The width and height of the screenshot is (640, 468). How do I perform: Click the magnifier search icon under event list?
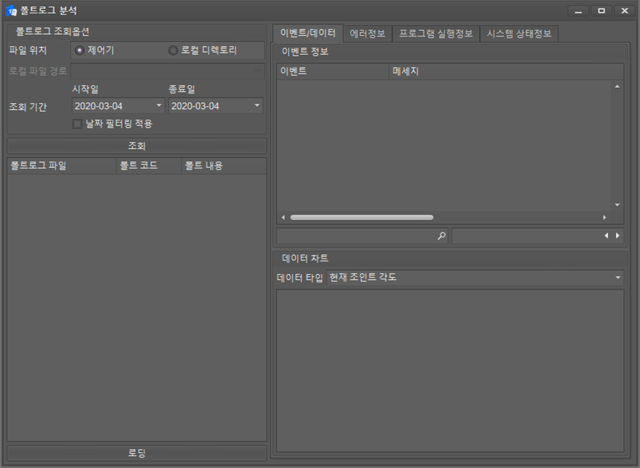point(441,236)
